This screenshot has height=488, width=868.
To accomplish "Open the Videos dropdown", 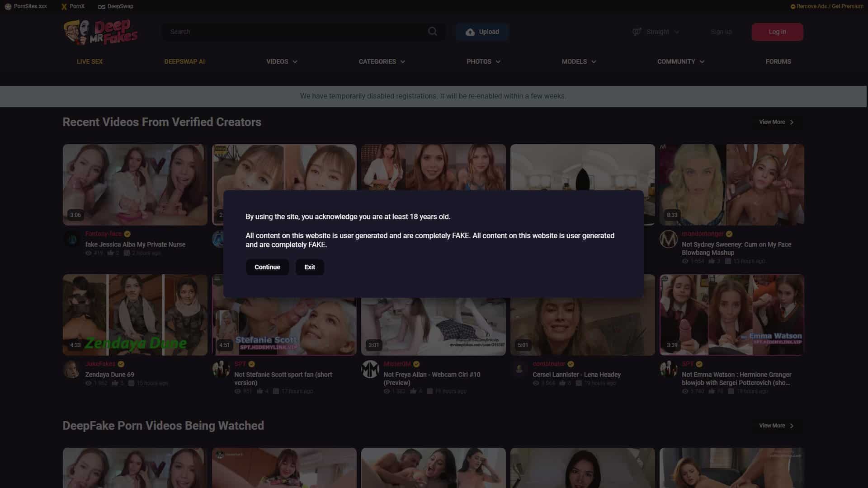I will click(281, 61).
